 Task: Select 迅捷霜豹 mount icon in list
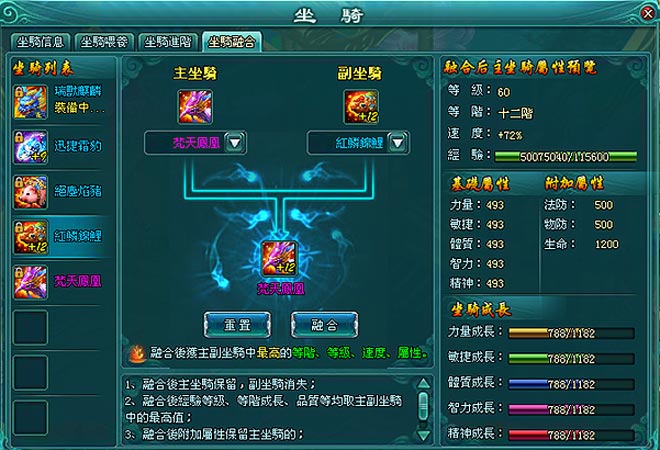(x=30, y=147)
